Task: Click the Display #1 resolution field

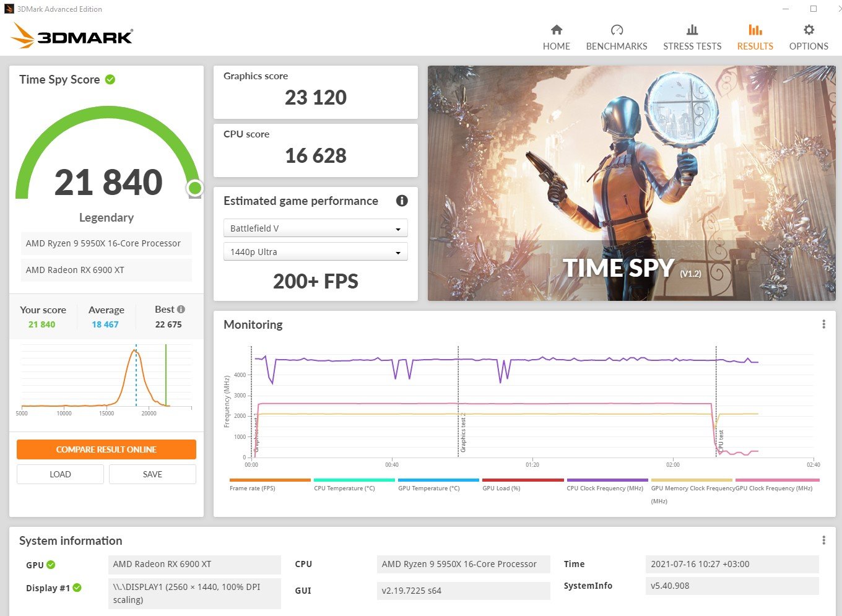Action: pos(194,593)
